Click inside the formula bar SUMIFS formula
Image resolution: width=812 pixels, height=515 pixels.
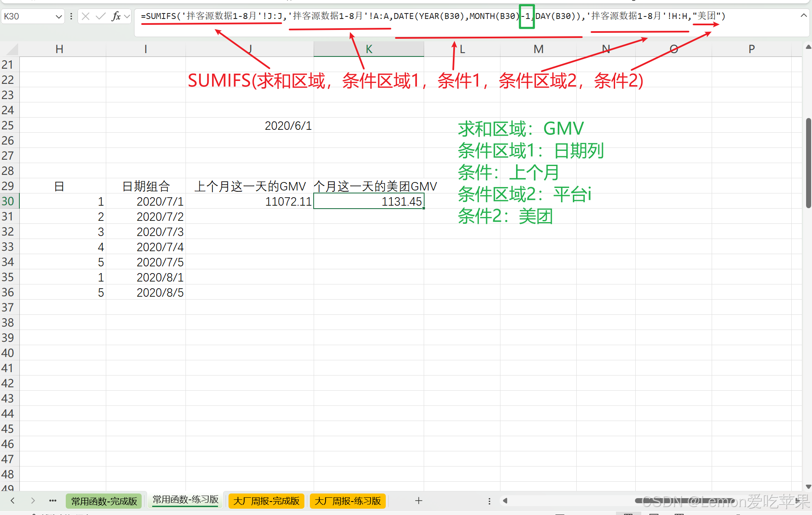[x=433, y=16]
